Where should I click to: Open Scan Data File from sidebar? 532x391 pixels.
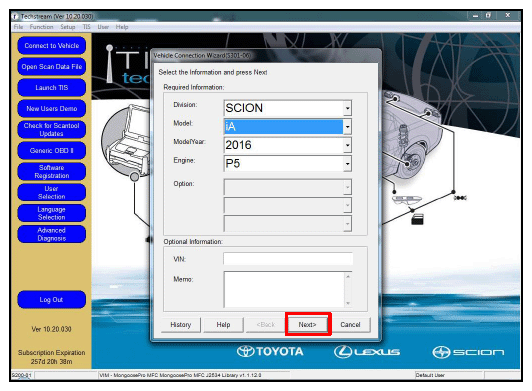[52, 67]
